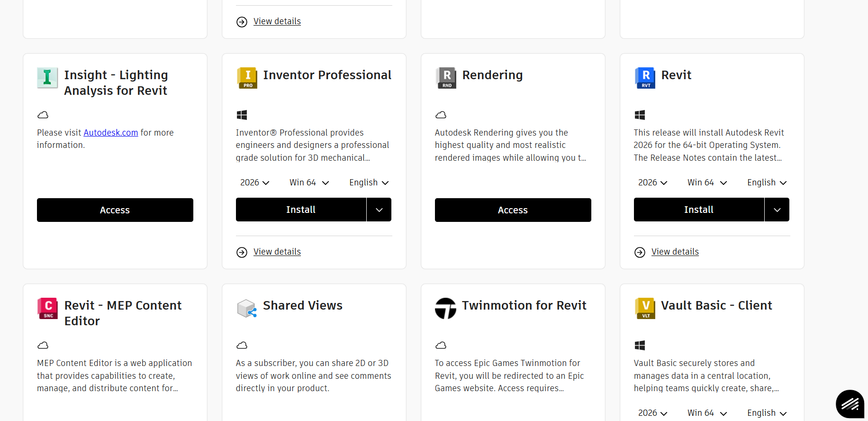
Task: Click Access button for Rendering
Action: [x=513, y=210]
